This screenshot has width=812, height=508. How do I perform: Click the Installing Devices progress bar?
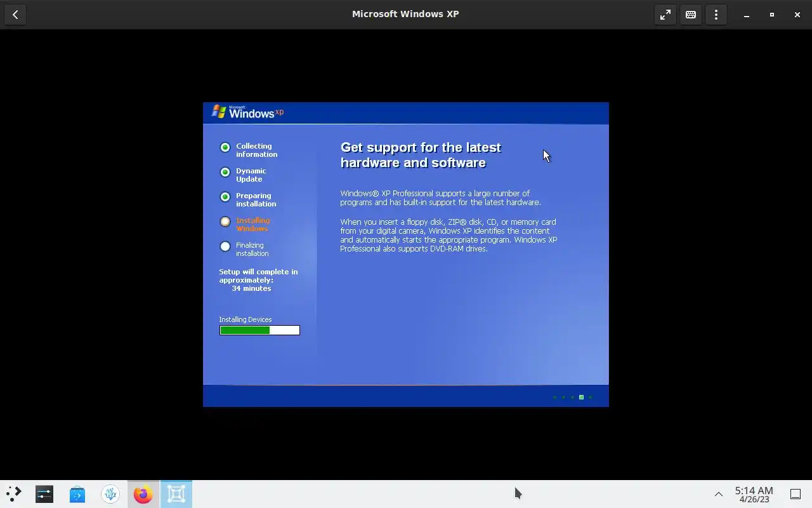tap(259, 330)
